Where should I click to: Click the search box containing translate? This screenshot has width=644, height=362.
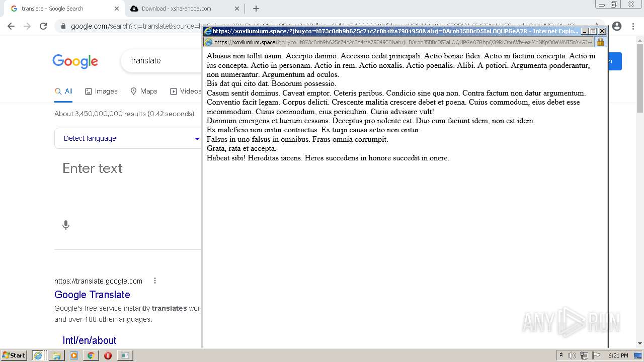[x=161, y=61]
